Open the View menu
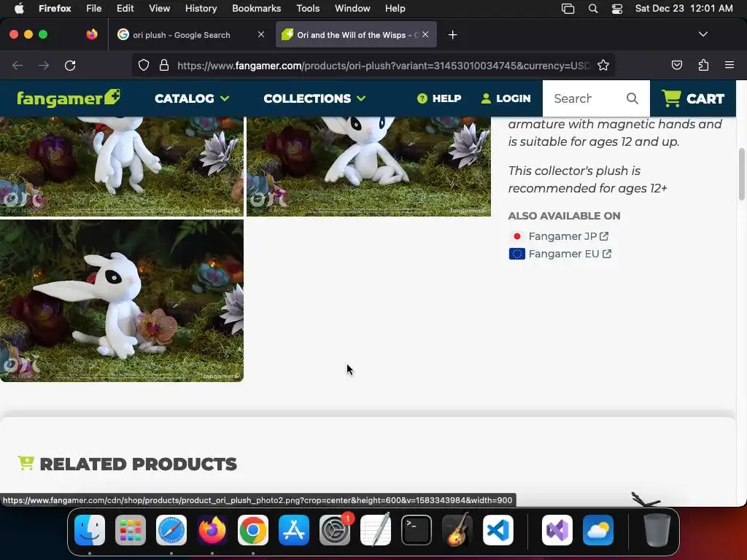747x560 pixels. pos(159,8)
